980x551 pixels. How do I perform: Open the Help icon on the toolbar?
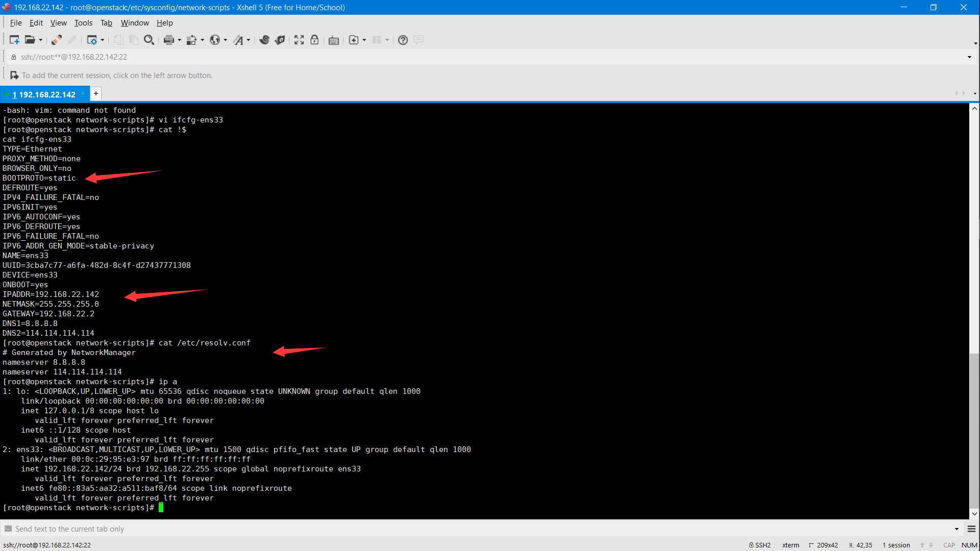(x=402, y=40)
